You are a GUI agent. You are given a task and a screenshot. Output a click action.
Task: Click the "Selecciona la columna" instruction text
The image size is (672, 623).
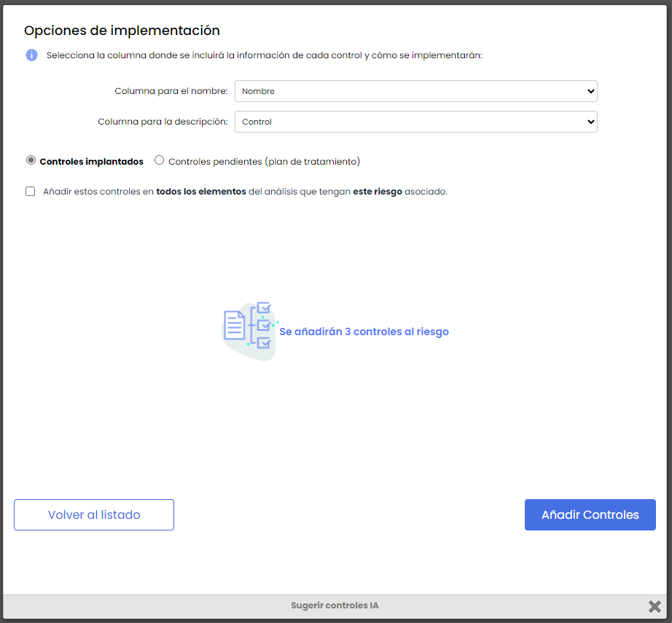(264, 55)
